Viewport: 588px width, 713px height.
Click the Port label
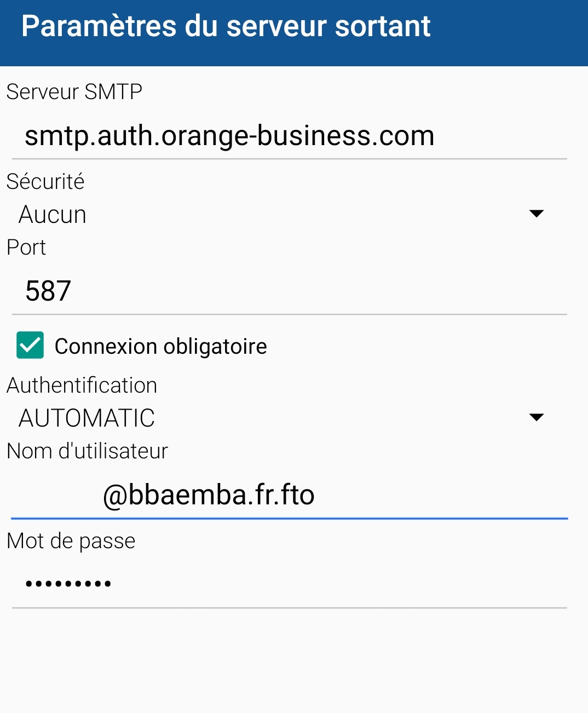[26, 248]
